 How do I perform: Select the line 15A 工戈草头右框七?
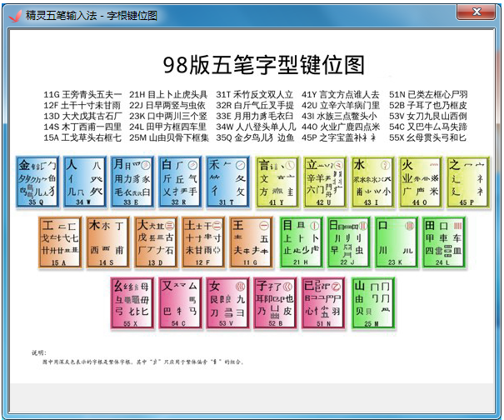coord(82,137)
